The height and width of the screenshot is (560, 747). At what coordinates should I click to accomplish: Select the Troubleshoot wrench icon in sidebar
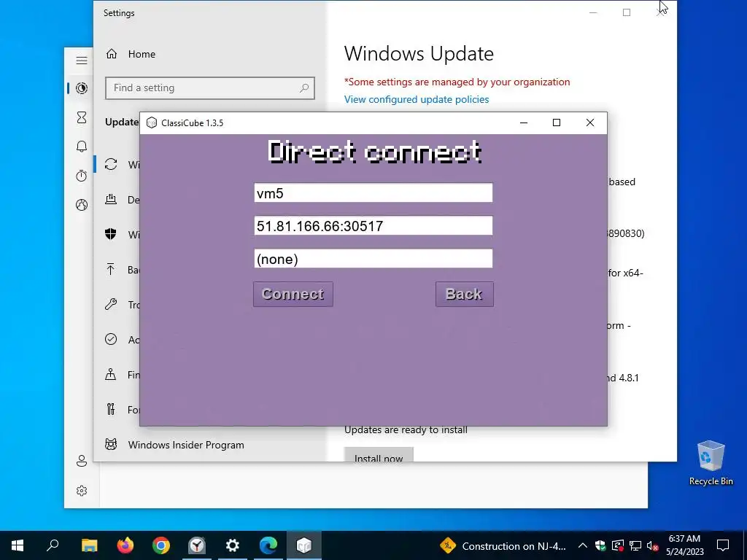tap(111, 304)
